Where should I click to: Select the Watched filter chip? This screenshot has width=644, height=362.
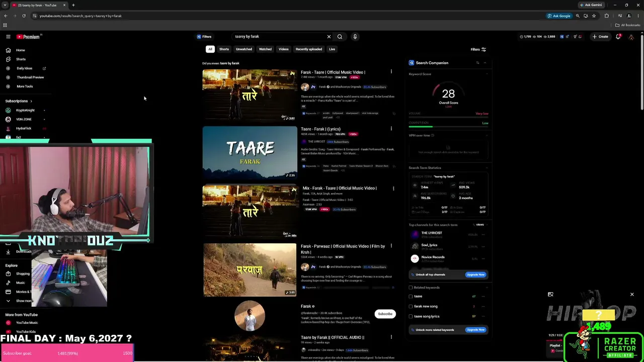coord(265,49)
